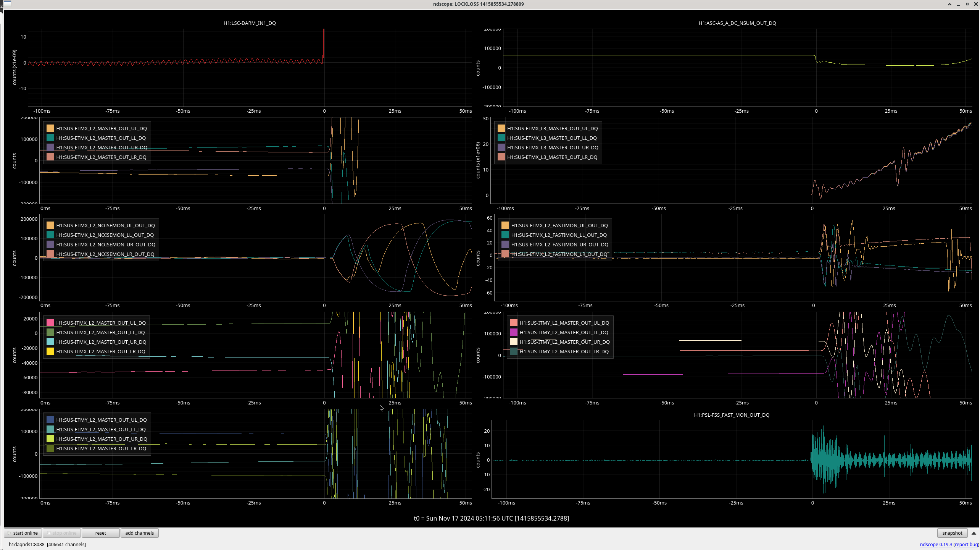Click the ETMX_L3_MASTER_OUT_UL_DQ legend swatch

click(x=501, y=128)
